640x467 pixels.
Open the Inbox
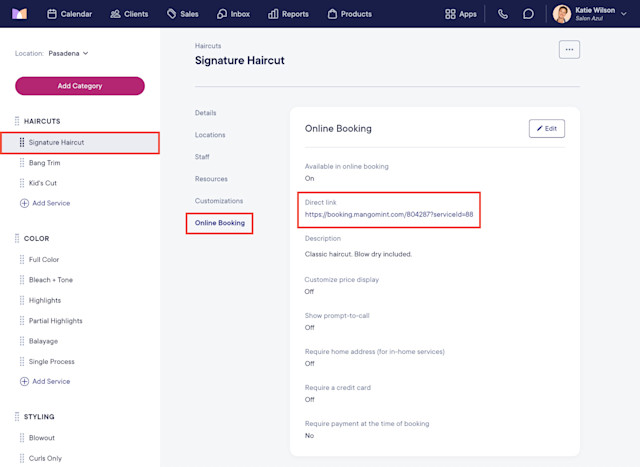[233, 14]
